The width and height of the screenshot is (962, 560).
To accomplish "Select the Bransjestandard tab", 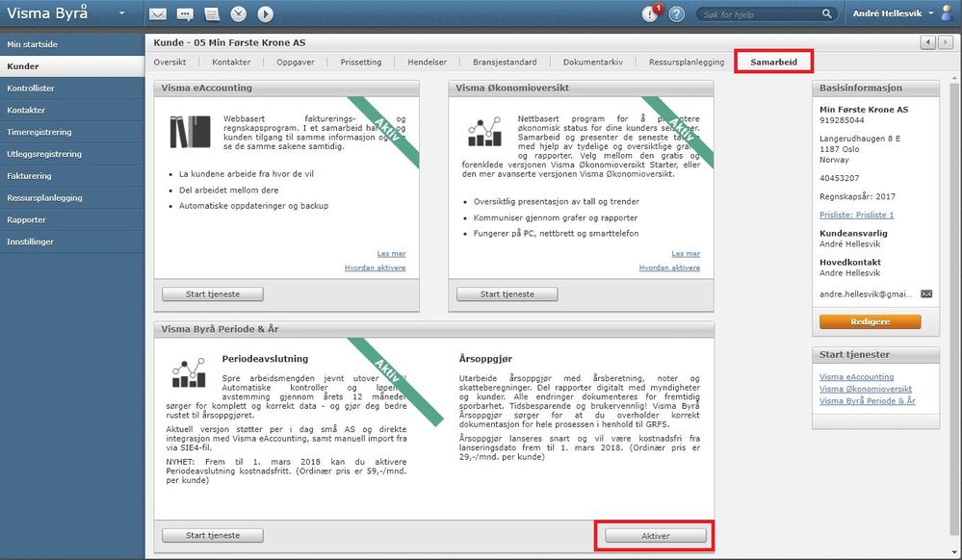I will pyautogui.click(x=505, y=62).
